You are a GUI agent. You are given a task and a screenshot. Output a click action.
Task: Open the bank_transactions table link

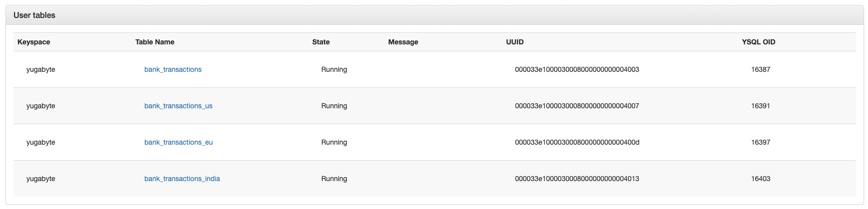[173, 69]
